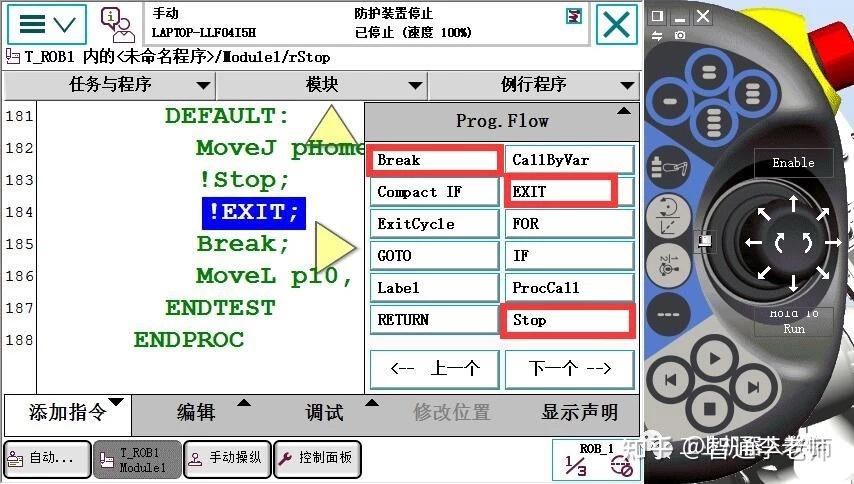
Task: Click the pendant camera snapshot icon
Action: [680, 35]
